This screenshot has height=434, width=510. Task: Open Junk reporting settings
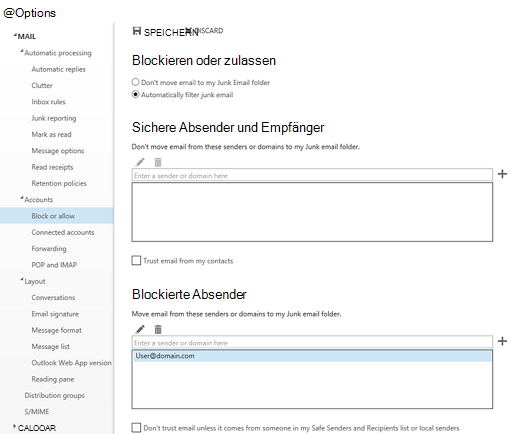(54, 118)
